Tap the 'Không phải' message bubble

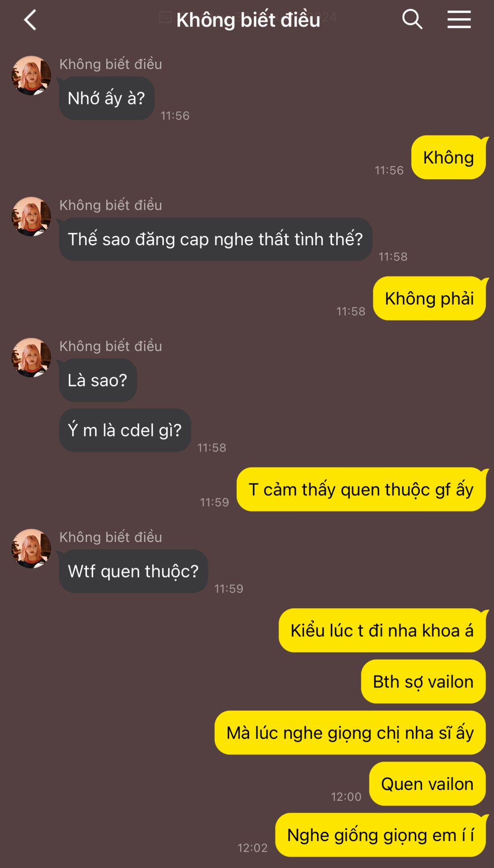[429, 298]
